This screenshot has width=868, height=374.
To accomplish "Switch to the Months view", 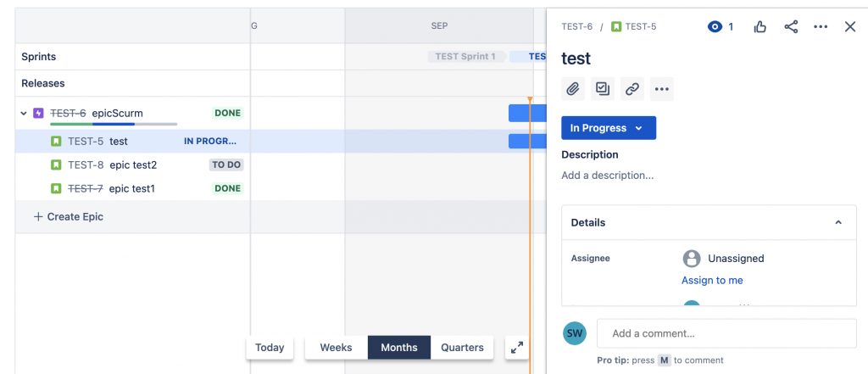I will tap(399, 348).
